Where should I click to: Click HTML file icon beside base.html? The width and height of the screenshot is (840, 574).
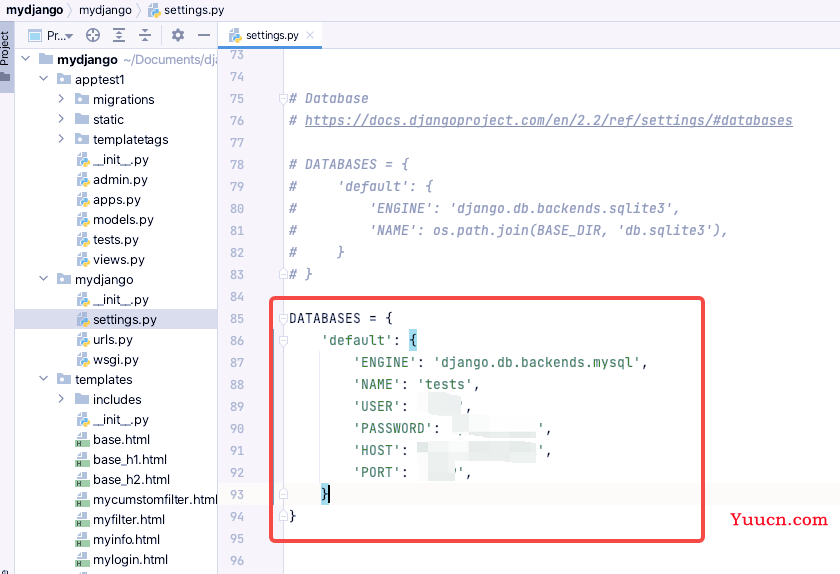click(x=82, y=440)
